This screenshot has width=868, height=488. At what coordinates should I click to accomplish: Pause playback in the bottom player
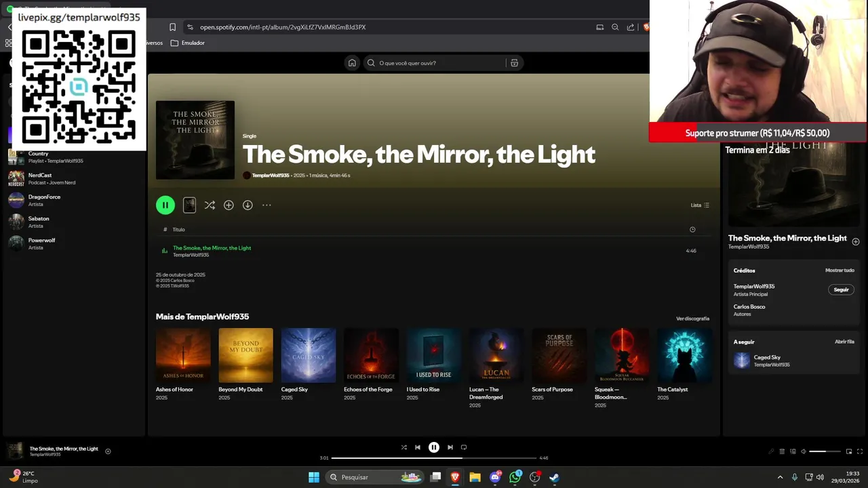(434, 447)
